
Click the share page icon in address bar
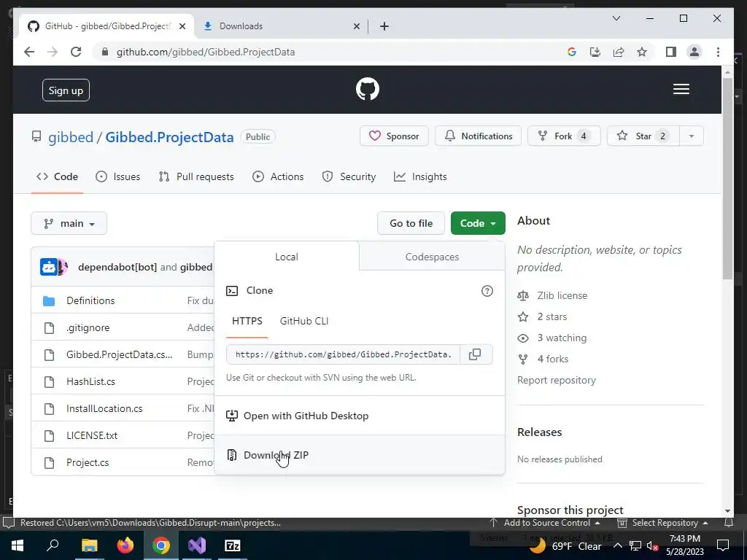619,52
